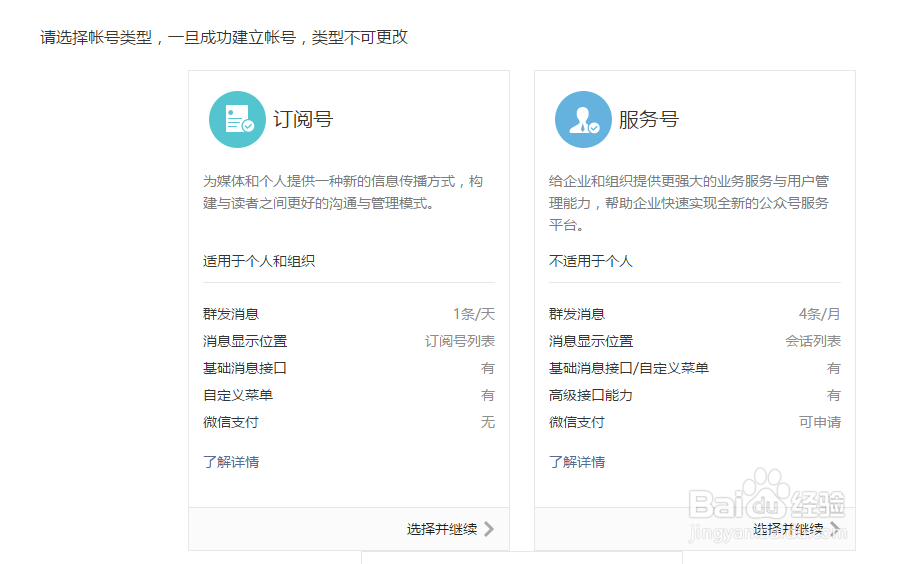Click the blue 服务号 account icon
The image size is (898, 564).
[583, 120]
